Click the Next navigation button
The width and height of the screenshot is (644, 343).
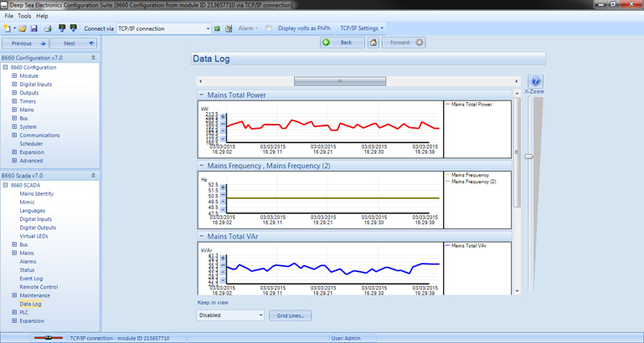pos(74,43)
